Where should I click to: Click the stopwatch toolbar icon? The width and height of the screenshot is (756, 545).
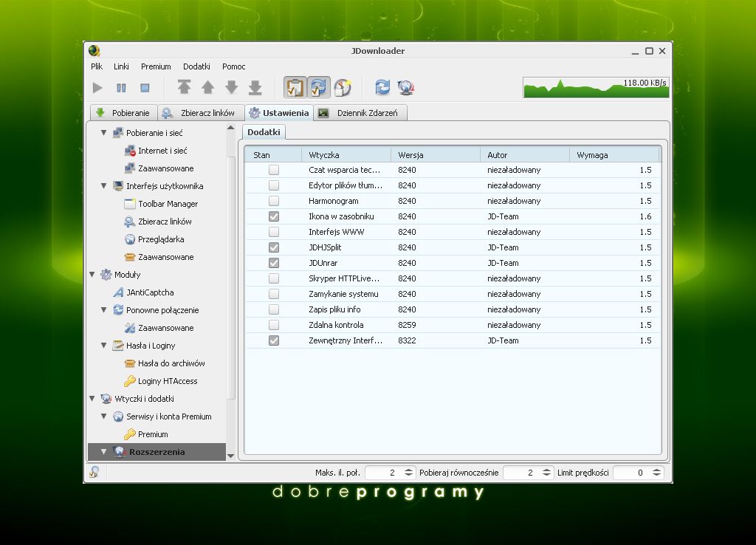(x=343, y=87)
